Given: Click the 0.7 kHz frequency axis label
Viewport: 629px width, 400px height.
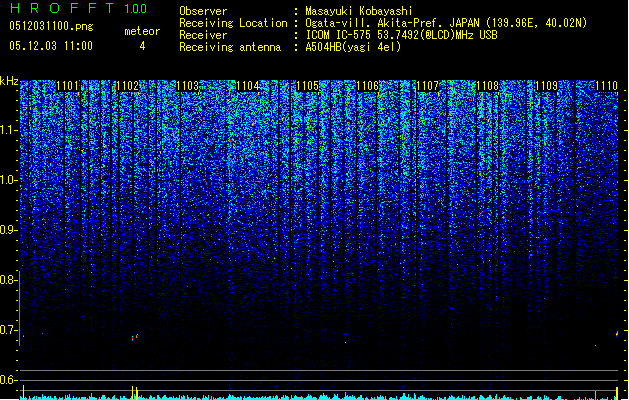Looking at the screenshot, I should tap(9, 330).
